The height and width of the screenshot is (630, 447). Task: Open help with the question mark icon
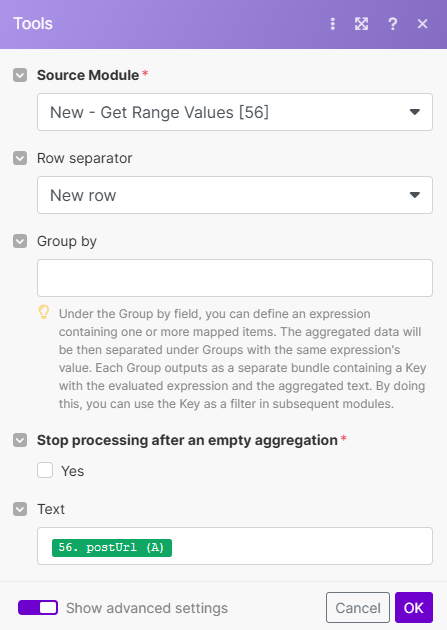coord(392,24)
